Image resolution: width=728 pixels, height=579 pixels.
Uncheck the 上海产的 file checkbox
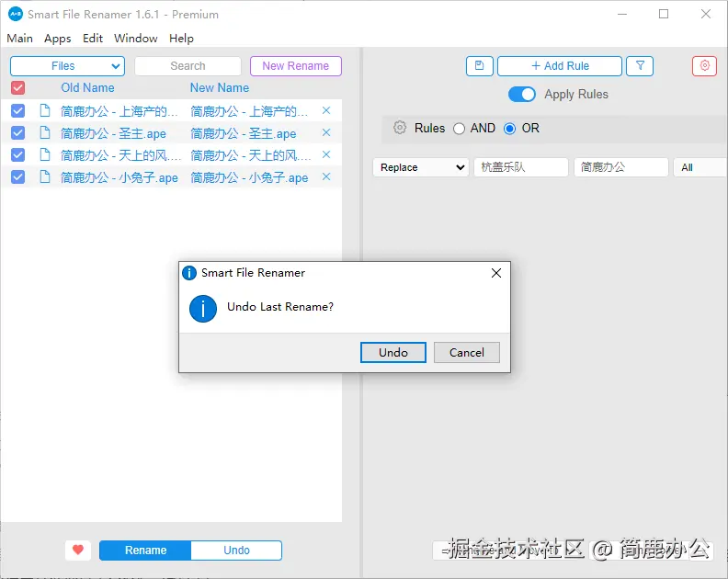18,110
